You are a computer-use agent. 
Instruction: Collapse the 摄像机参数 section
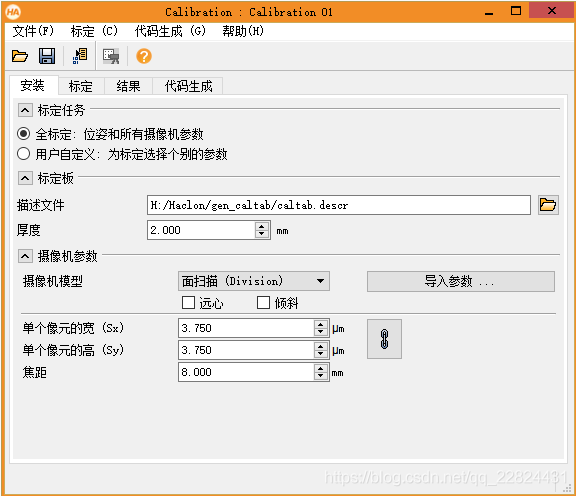[x=25, y=256]
